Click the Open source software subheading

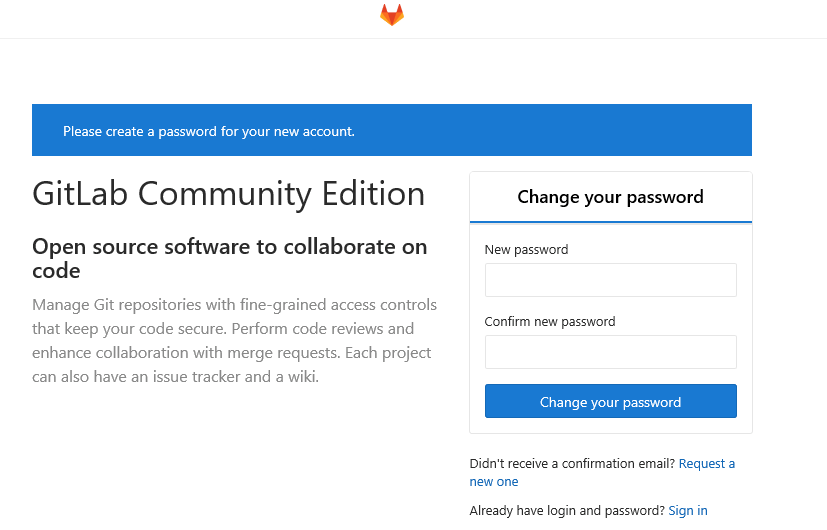pyautogui.click(x=229, y=258)
